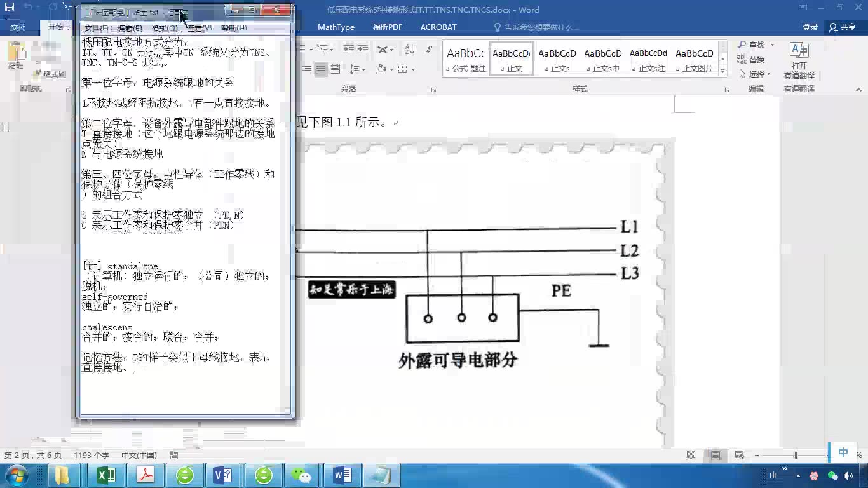
Task: Open Read Mode from the status bar
Action: (x=691, y=455)
